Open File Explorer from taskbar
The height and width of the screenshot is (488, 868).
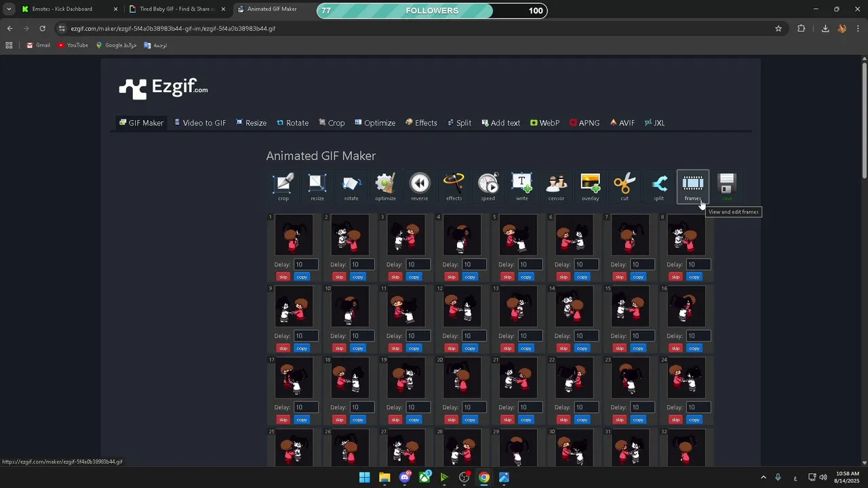point(384,477)
